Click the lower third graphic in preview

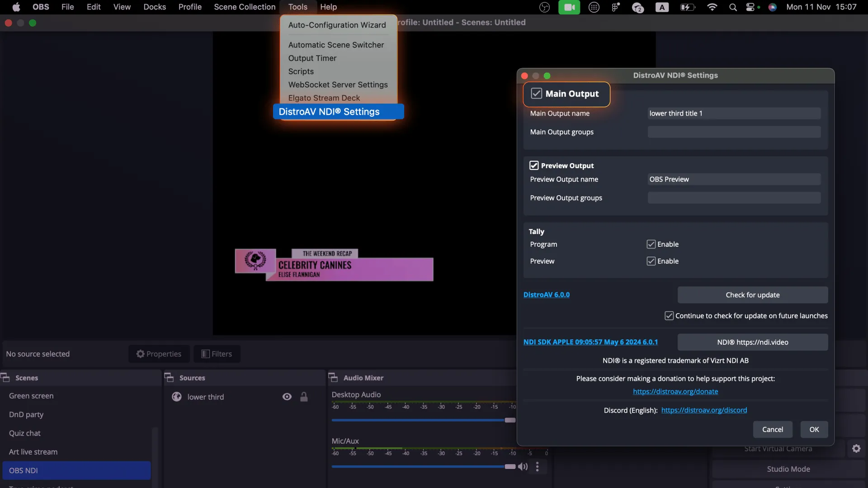pyautogui.click(x=334, y=265)
